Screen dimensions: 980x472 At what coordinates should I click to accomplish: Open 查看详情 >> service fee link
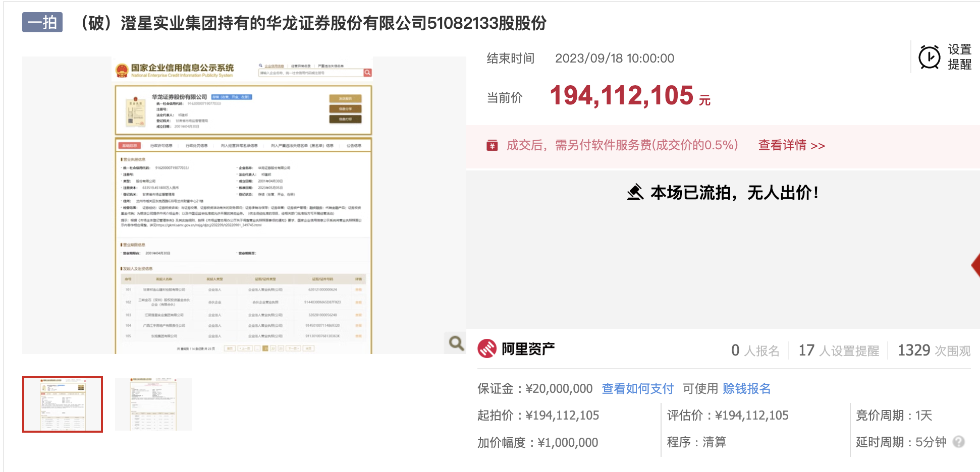point(791,145)
